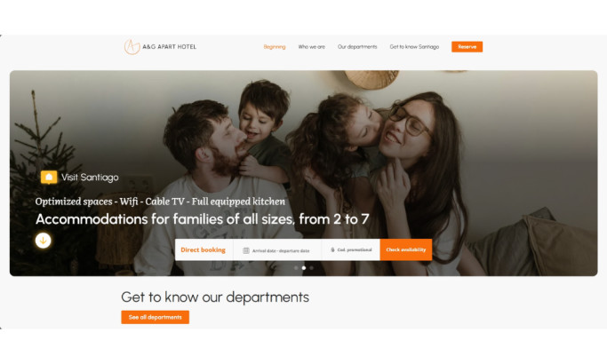Select the third carousel dot
The image size is (607, 364).
coord(312,268)
